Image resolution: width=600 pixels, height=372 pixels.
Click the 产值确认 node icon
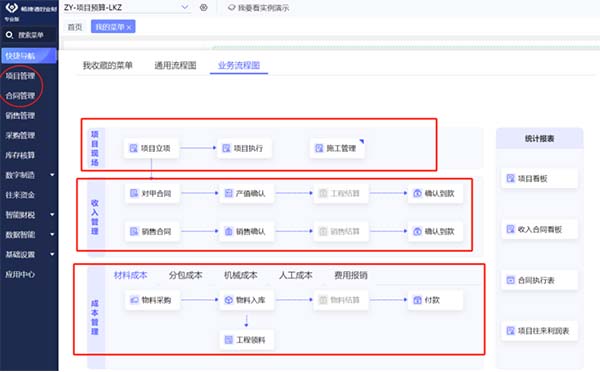tap(228, 193)
